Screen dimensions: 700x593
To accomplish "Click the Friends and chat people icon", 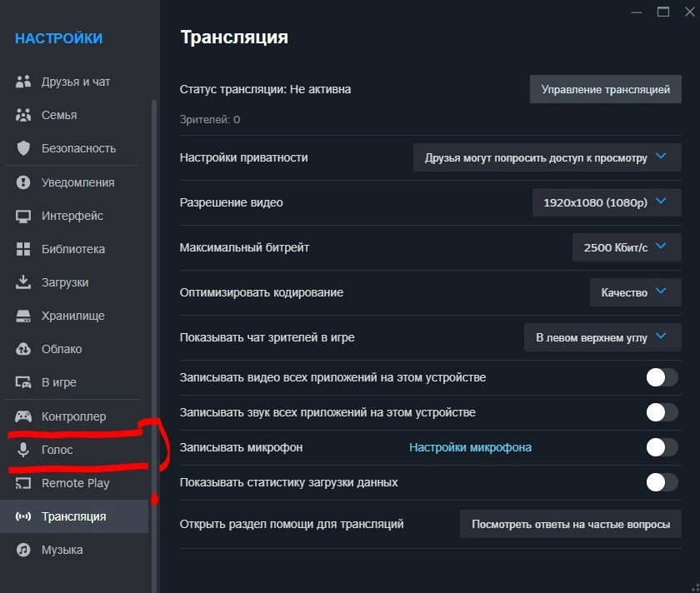I will coord(23,82).
